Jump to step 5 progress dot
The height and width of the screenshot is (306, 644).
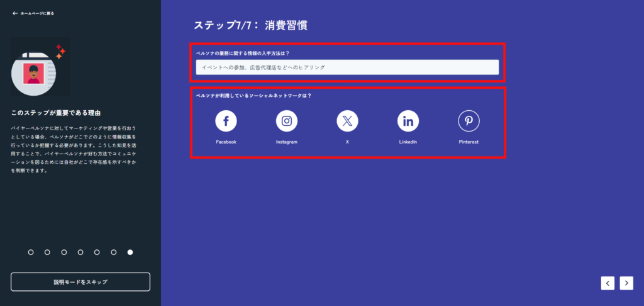pos(97,252)
